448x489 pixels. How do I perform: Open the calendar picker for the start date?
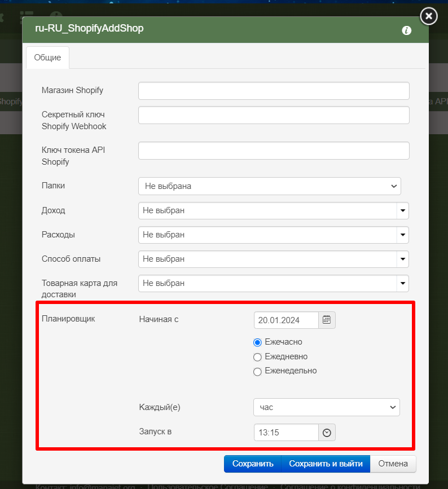327,320
